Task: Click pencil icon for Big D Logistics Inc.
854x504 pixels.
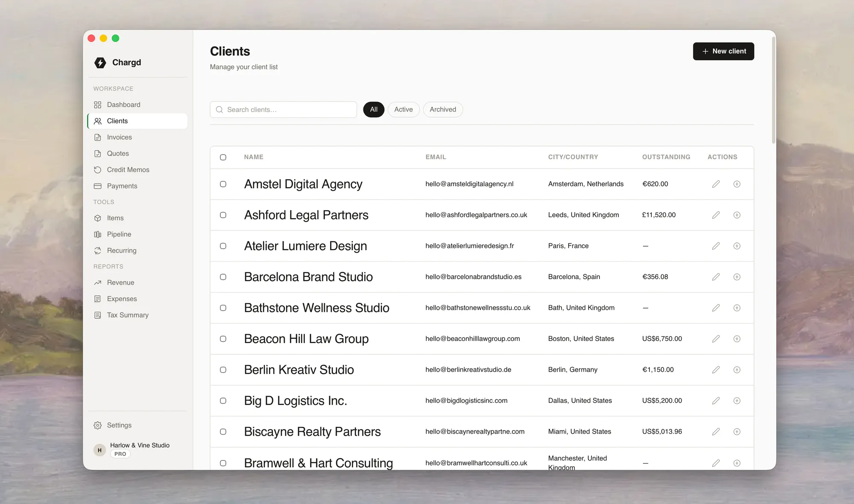Action: click(716, 401)
